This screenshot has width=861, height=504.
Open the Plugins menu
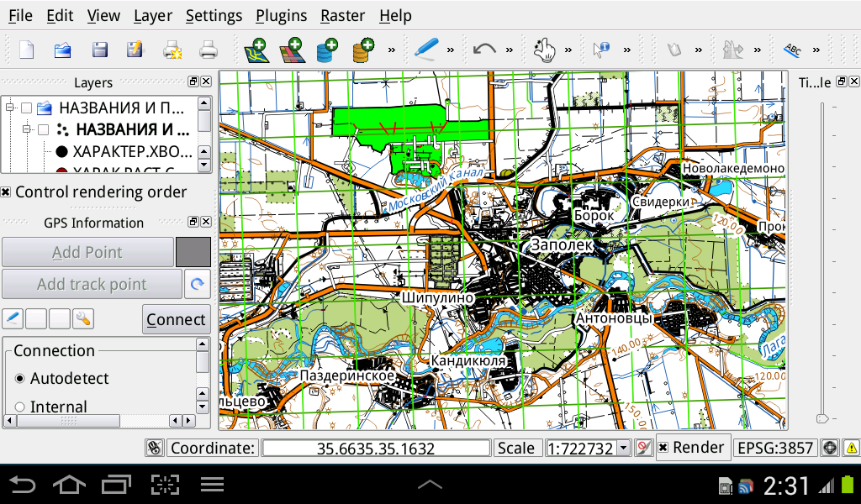281,15
